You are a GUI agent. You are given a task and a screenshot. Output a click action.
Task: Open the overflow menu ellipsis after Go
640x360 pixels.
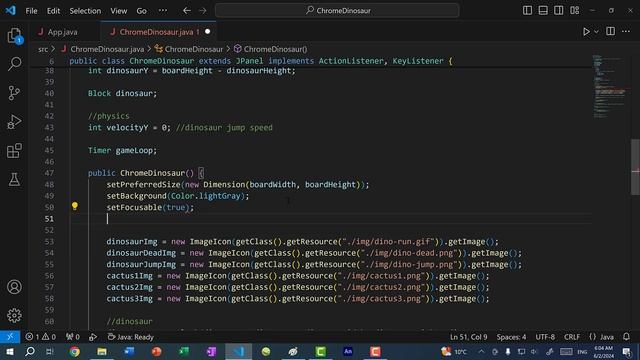pyautogui.click(x=163, y=11)
